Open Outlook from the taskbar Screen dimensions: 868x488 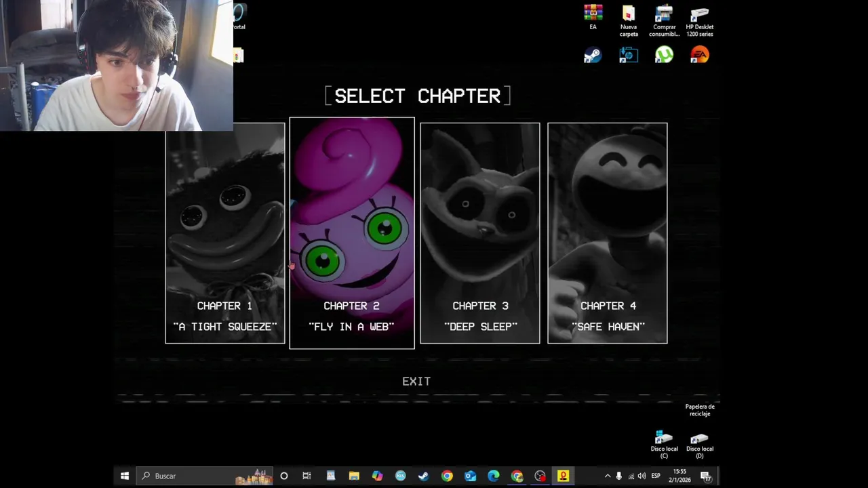pyautogui.click(x=470, y=476)
